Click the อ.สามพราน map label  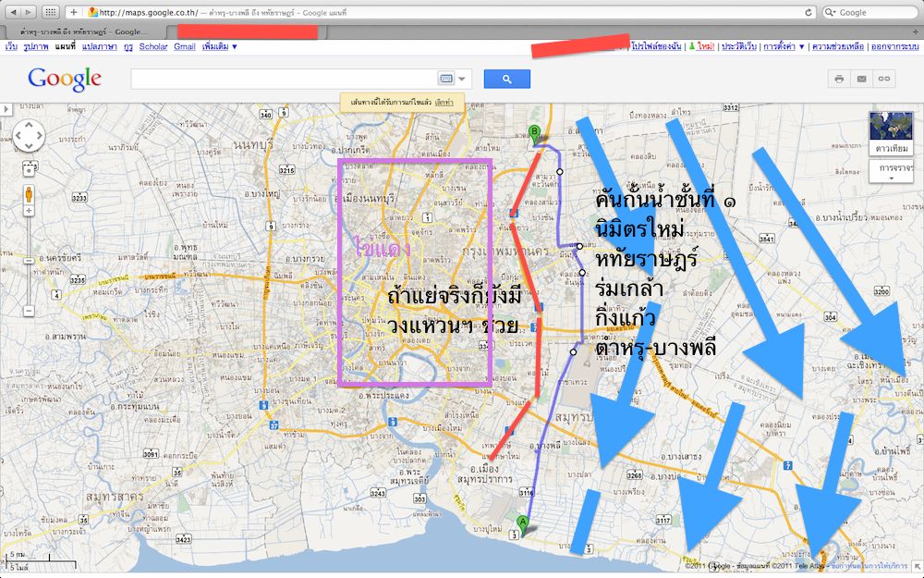pos(66,337)
